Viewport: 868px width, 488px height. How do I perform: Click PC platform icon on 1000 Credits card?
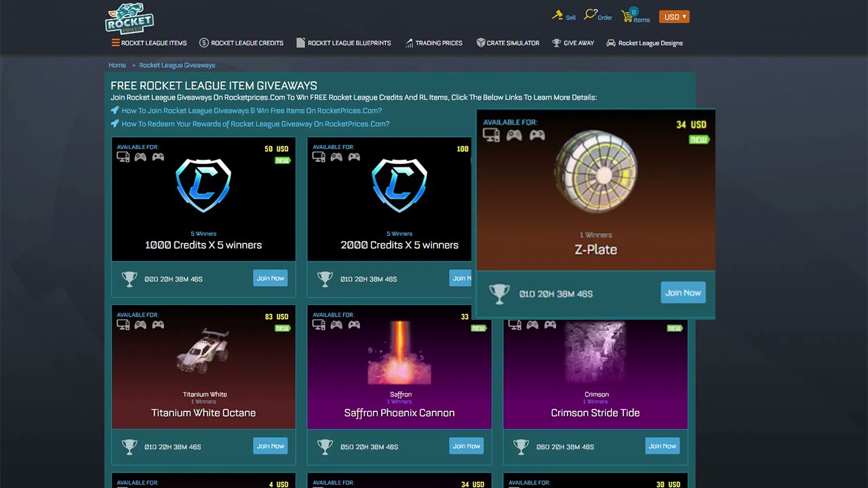click(x=123, y=157)
